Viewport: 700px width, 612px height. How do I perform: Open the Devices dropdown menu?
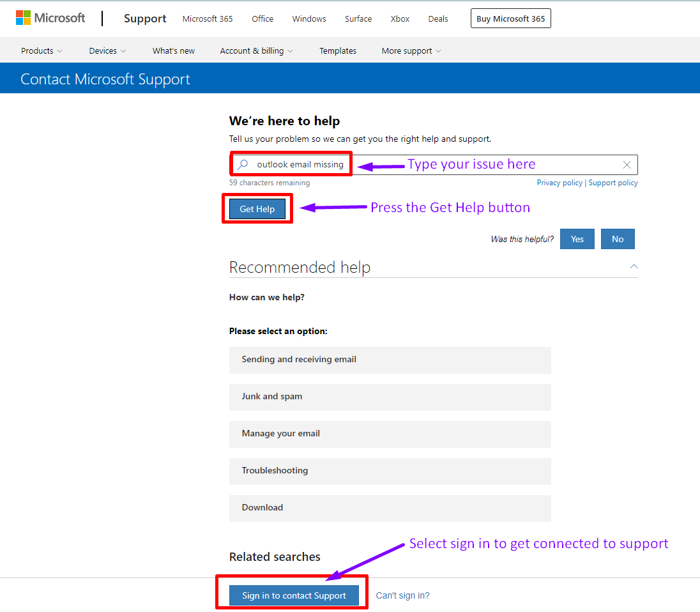coord(107,51)
